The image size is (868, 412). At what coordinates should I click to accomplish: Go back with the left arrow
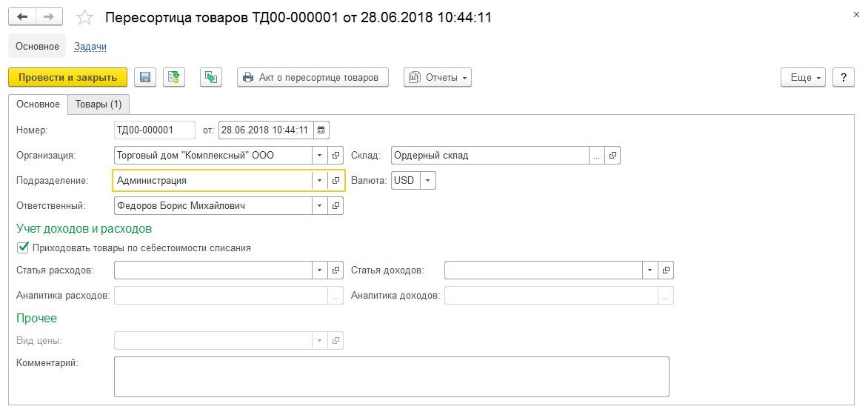[x=23, y=17]
